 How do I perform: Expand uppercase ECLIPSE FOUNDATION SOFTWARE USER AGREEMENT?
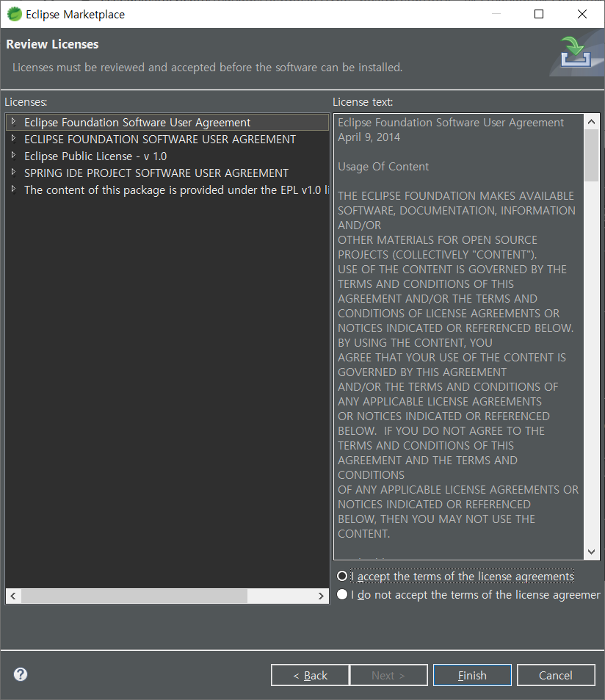coord(14,138)
